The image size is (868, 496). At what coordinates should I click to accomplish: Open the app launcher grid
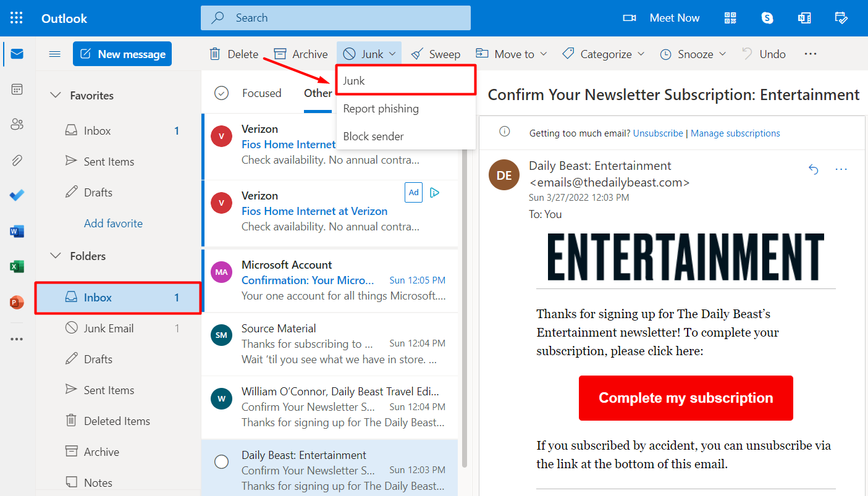[x=17, y=18]
